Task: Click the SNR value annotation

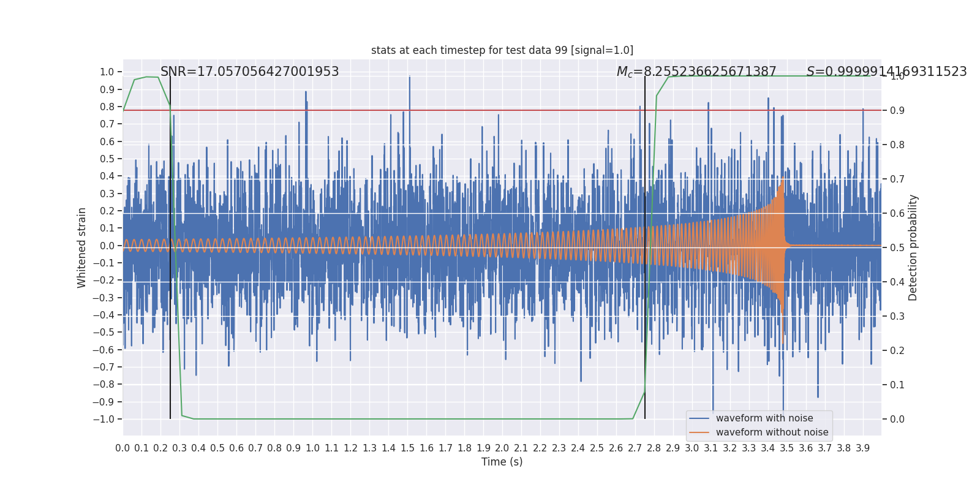Action: (249, 72)
